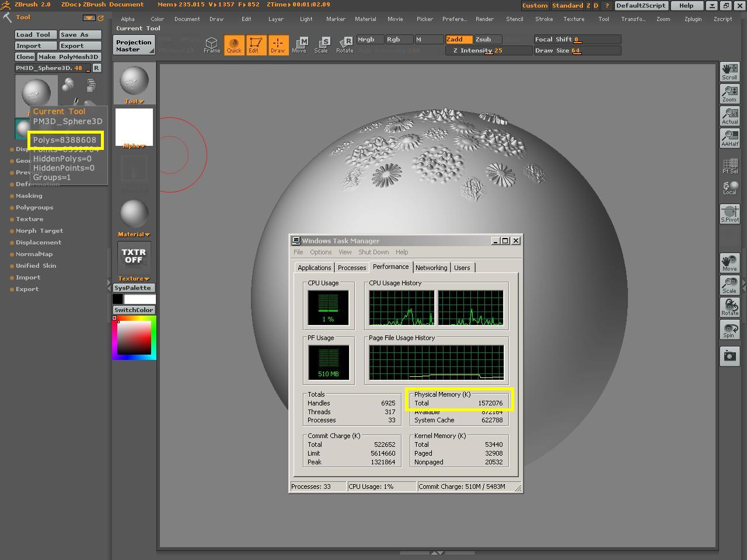Expand the NormalMap subpalette
The height and width of the screenshot is (560, 747).
(34, 254)
